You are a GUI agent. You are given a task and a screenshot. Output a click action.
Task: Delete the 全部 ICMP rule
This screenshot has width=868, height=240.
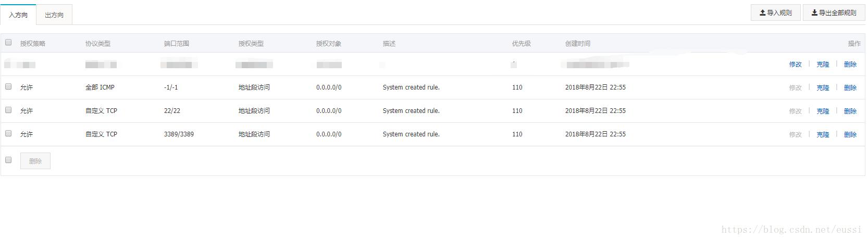[x=850, y=88]
